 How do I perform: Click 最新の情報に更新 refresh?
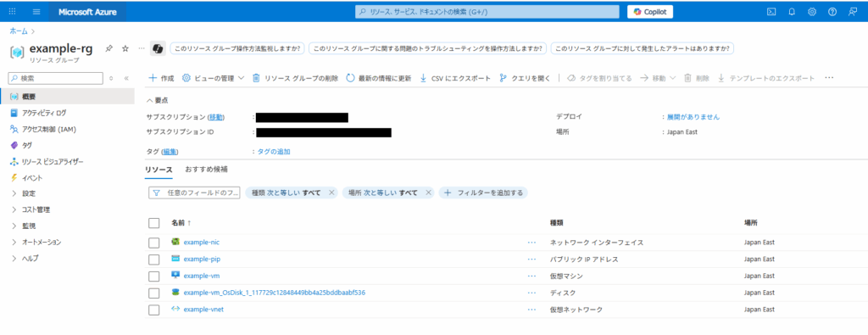[x=379, y=78]
